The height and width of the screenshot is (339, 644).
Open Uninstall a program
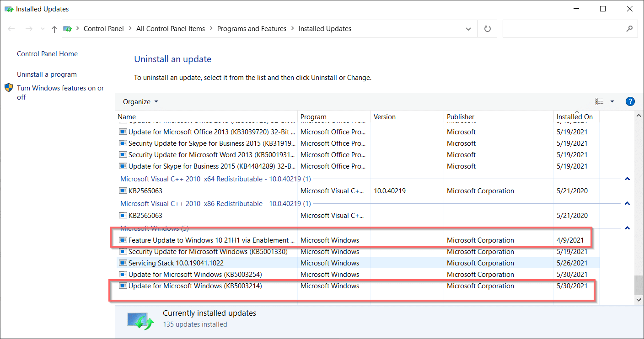click(x=47, y=74)
